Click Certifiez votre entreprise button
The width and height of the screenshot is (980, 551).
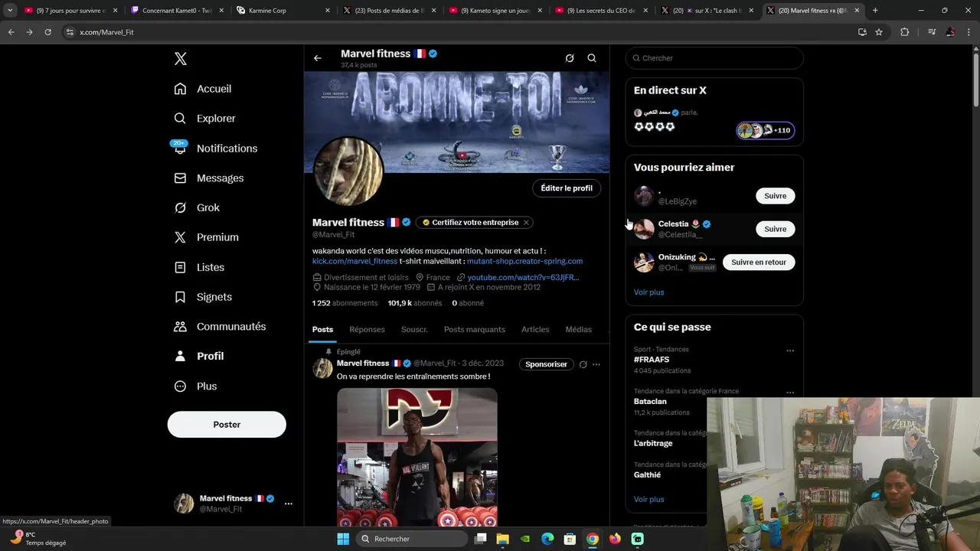pyautogui.click(x=475, y=223)
